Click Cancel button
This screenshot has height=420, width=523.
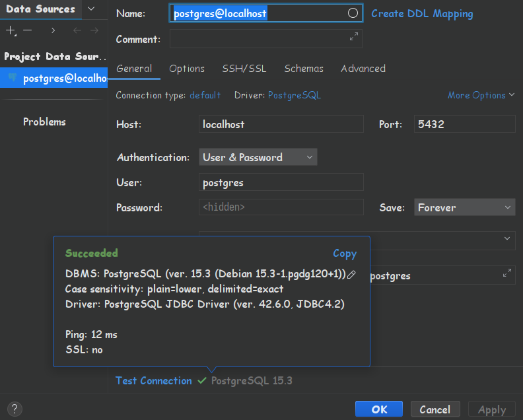435,409
